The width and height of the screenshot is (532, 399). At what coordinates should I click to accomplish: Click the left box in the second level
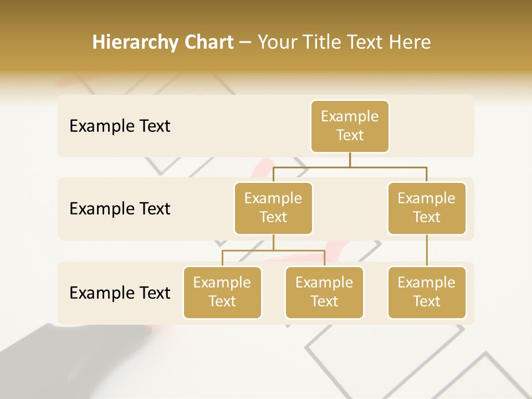(x=273, y=208)
